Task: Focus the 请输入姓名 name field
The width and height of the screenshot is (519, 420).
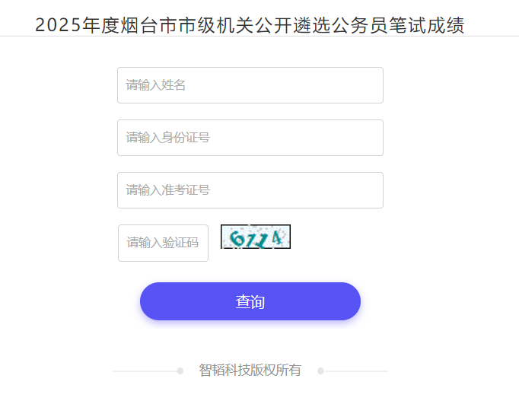Action: 250,85
